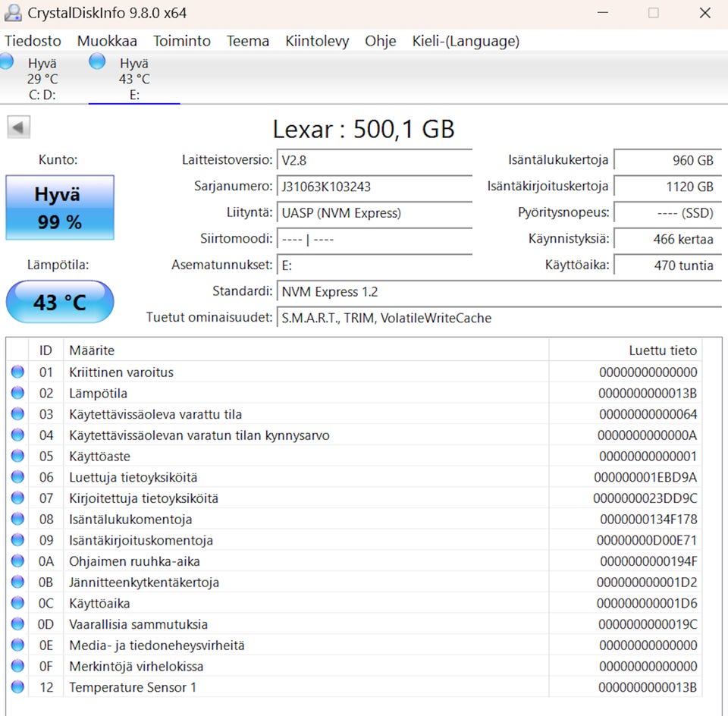728x716 pixels.
Task: Click raw value 0000000023DD9C
Action: (x=645, y=498)
